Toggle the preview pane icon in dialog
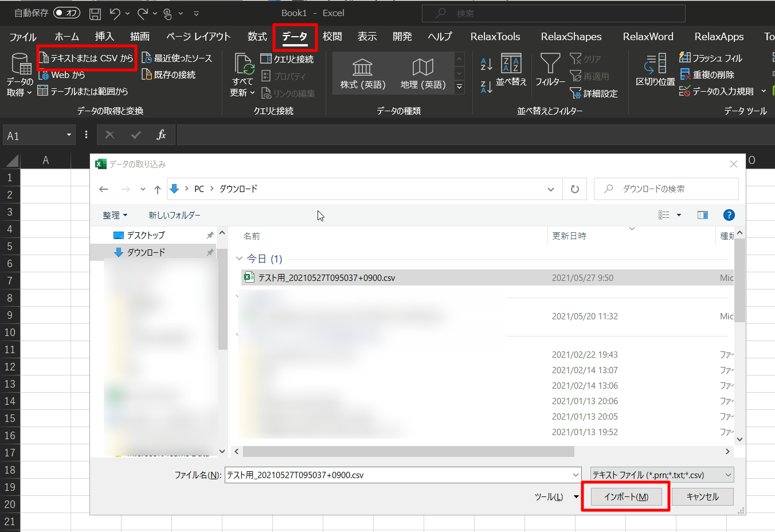 pos(702,215)
